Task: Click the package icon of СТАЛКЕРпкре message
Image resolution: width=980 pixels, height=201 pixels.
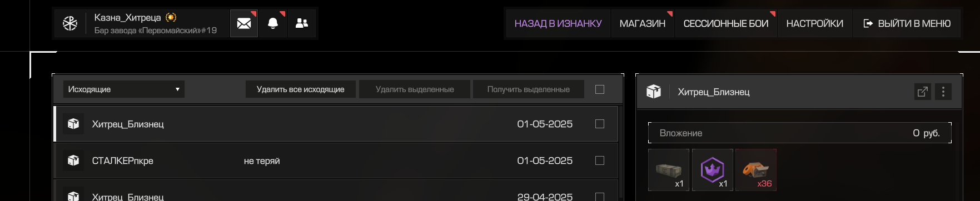Action: pos(73,160)
